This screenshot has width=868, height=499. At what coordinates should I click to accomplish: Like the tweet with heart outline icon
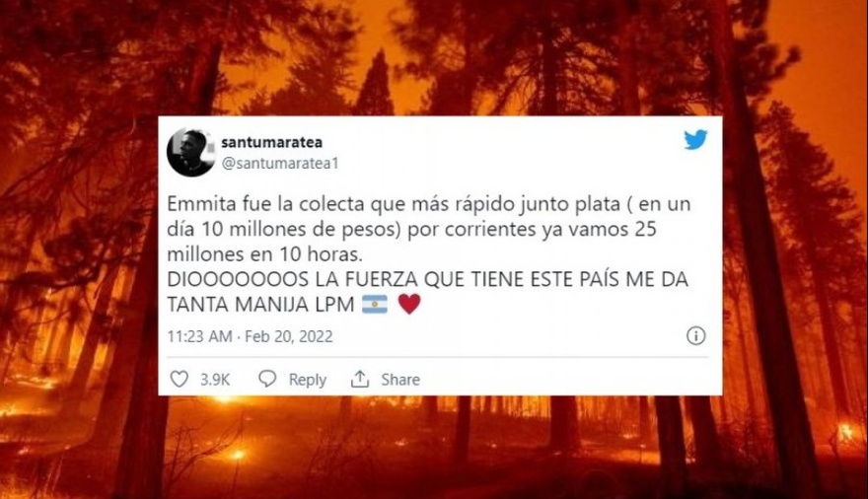click(179, 379)
